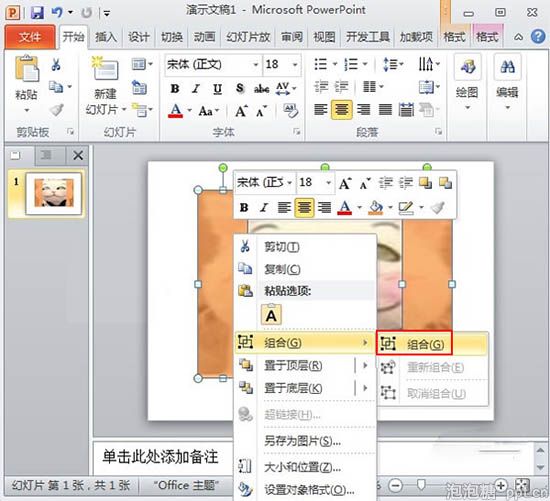Open Bring to Front (置于顶层) menu item
This screenshot has height=501, width=550.
tap(305, 366)
